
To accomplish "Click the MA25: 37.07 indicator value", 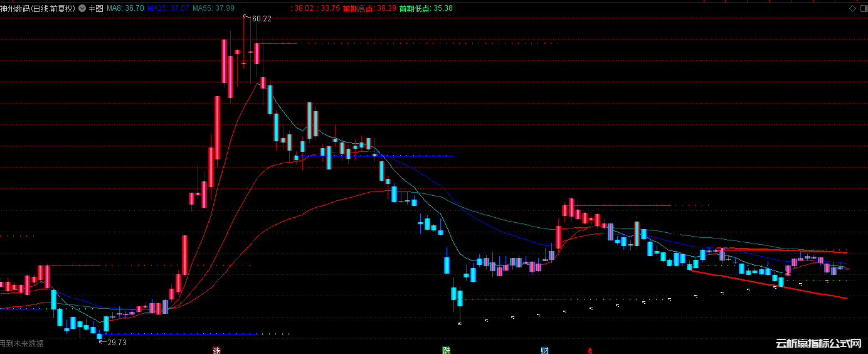I will (169, 8).
